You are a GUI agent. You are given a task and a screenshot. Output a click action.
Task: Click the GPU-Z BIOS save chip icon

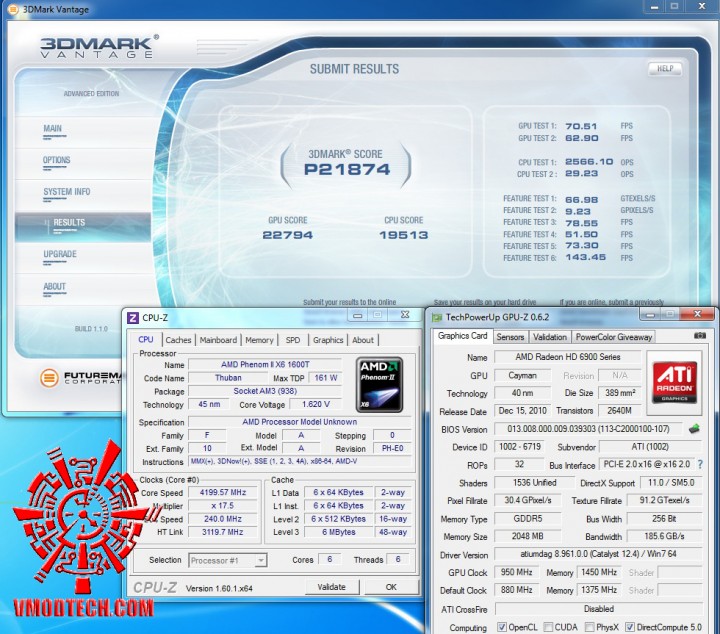[694, 429]
